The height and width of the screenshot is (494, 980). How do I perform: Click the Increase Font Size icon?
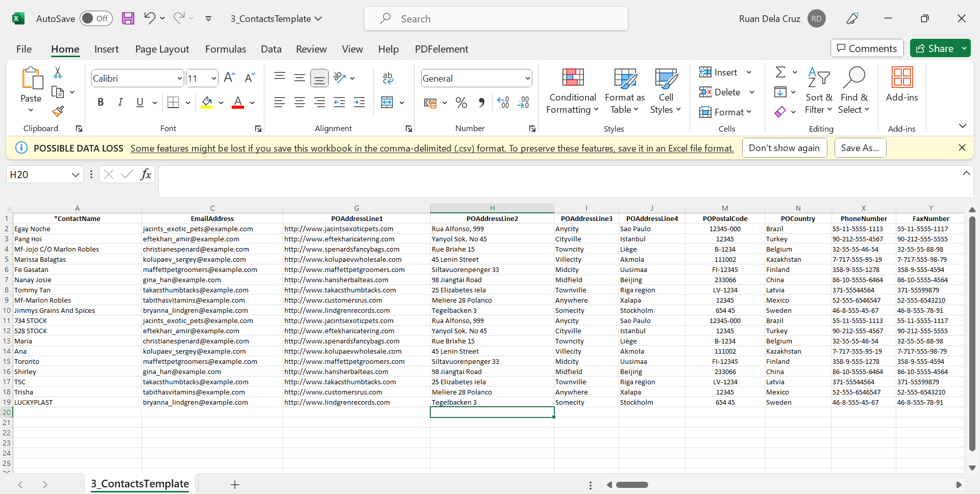tap(229, 78)
